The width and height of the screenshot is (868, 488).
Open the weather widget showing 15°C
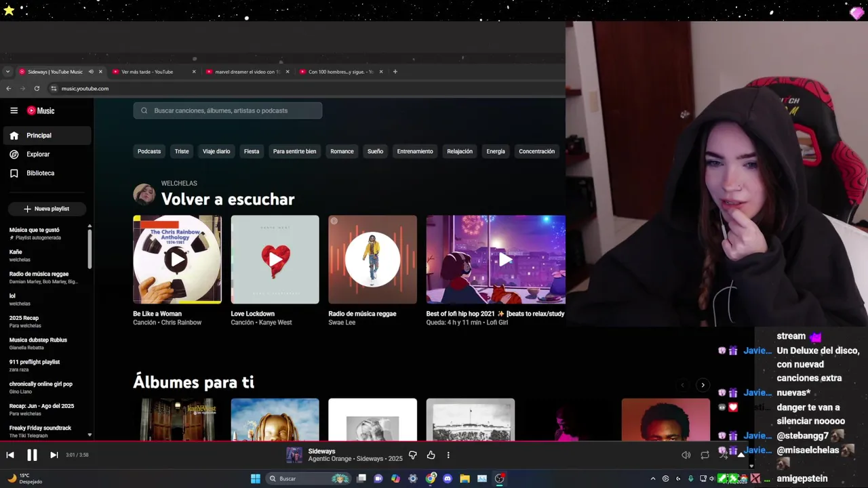coord(26,479)
